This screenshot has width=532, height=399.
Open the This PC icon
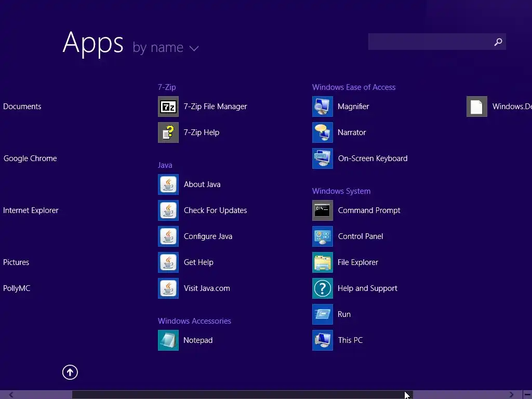(x=323, y=340)
